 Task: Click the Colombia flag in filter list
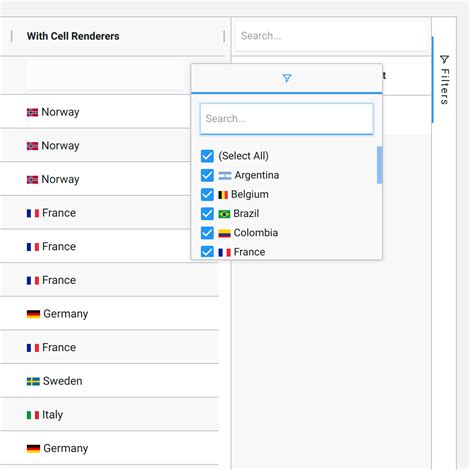[x=224, y=233]
